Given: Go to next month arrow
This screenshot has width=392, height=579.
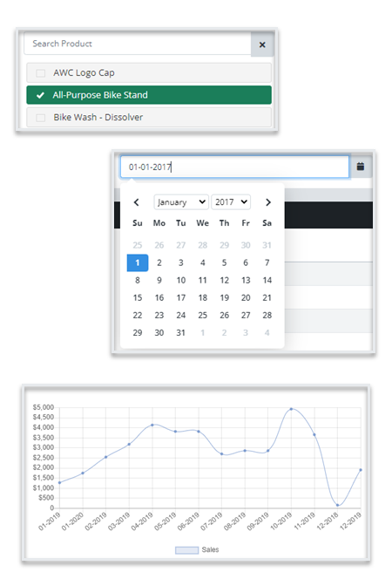Looking at the screenshot, I should point(268,202).
